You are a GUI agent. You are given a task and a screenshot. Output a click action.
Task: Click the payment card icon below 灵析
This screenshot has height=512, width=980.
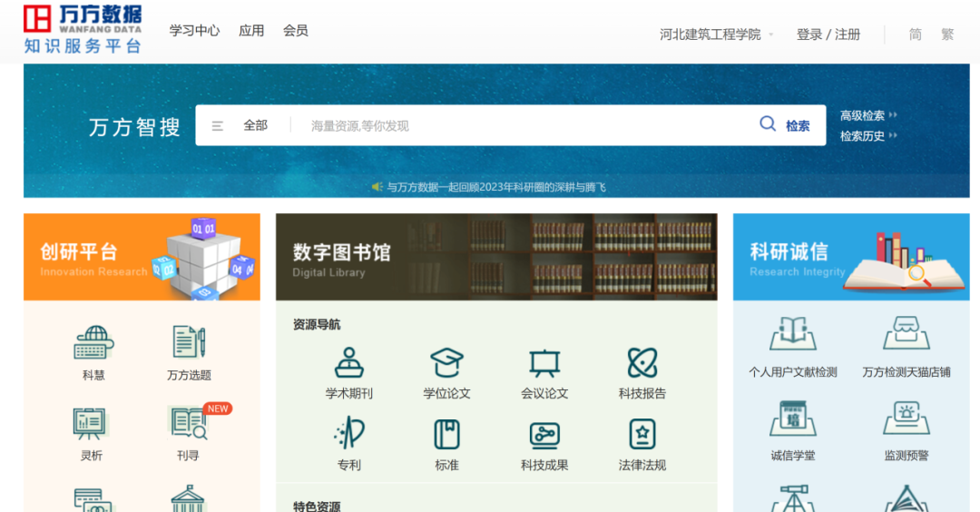[93, 500]
